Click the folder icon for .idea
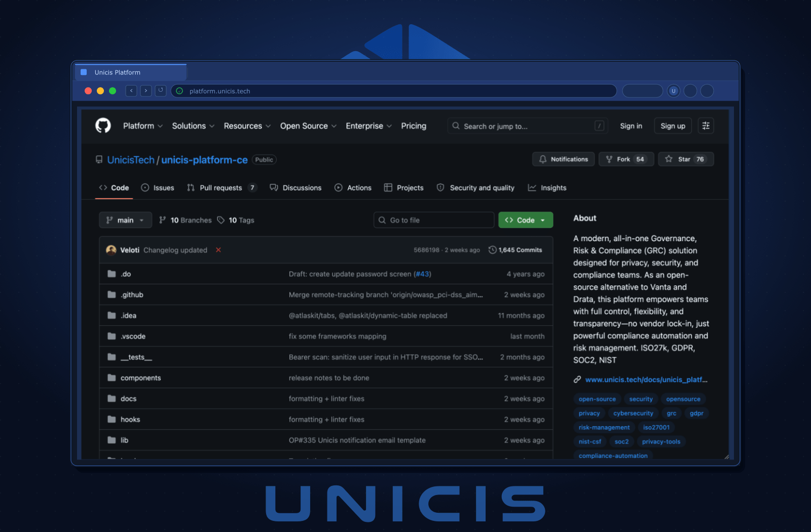Image resolution: width=811 pixels, height=532 pixels. pos(112,316)
